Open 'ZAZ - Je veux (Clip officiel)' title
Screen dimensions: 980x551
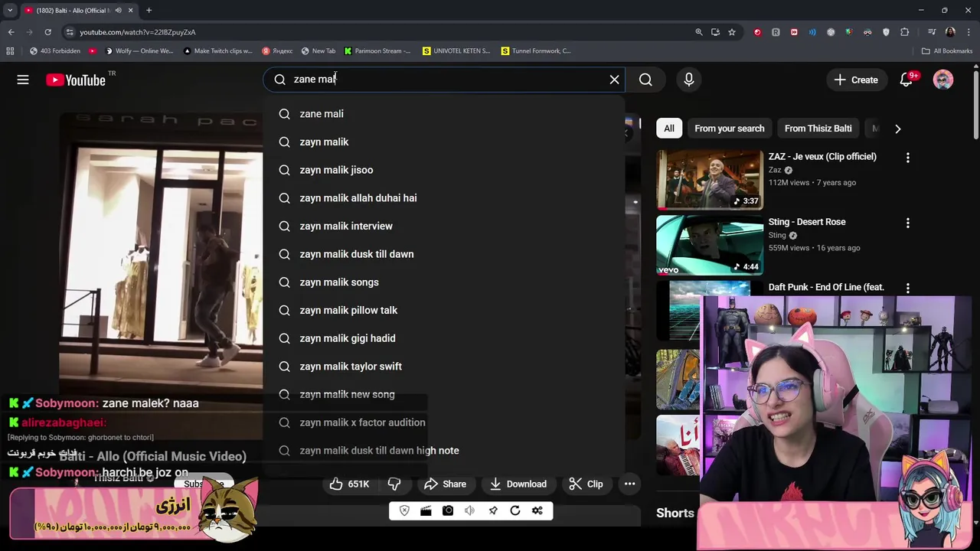click(x=822, y=156)
